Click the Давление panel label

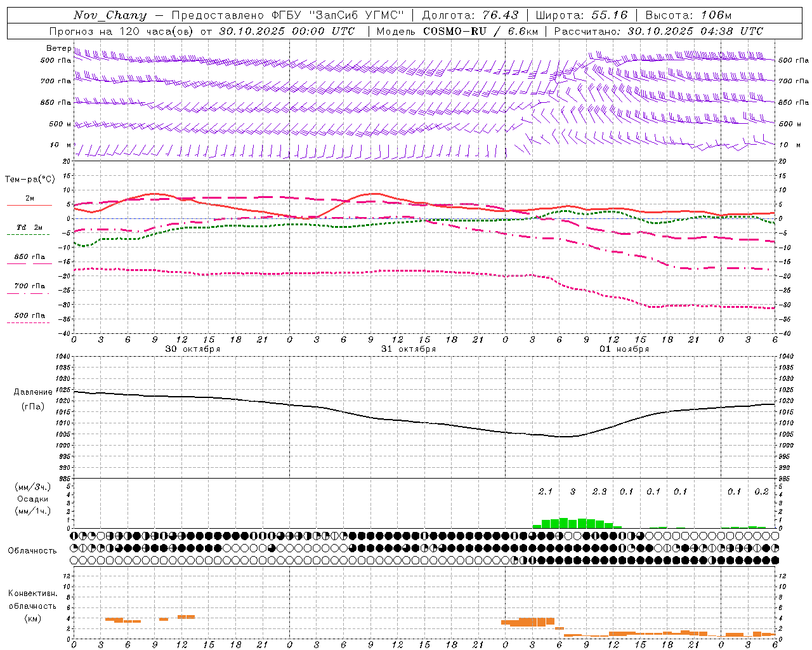[33, 392]
